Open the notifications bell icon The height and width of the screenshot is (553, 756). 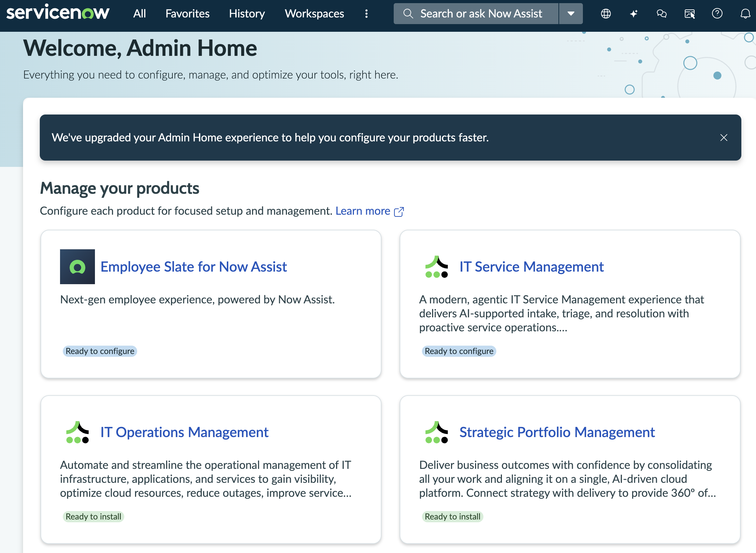coord(745,14)
